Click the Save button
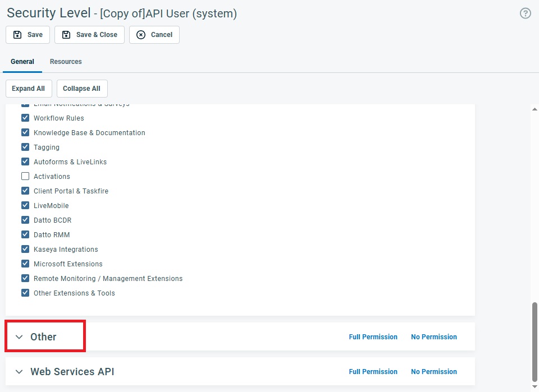Viewport: 539px width, 392px height. 28,35
